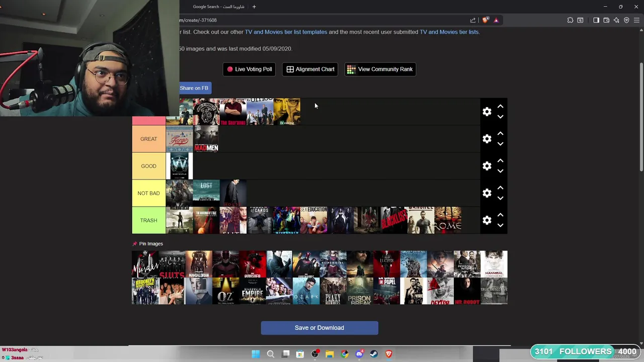The width and height of the screenshot is (644, 362).
Task: Pick Prison Break poster from image pool
Action: [360, 291]
